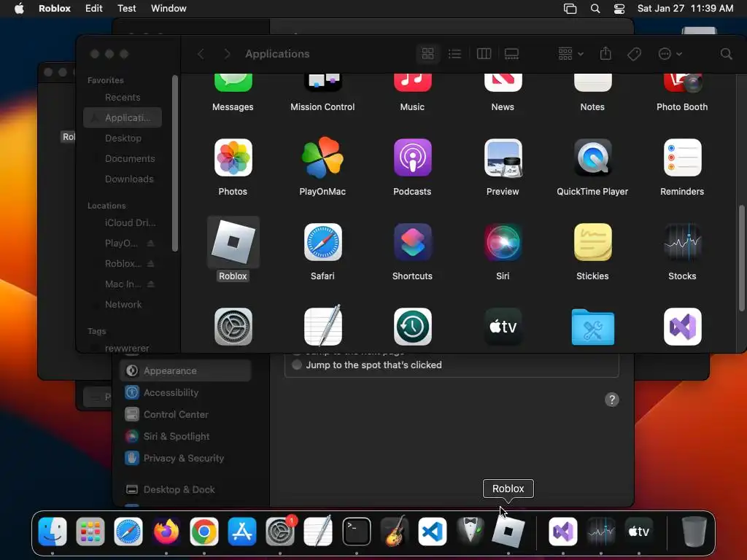Open Downloads in Finder sidebar
Screen dimensions: 747x560
pyautogui.click(x=123, y=179)
